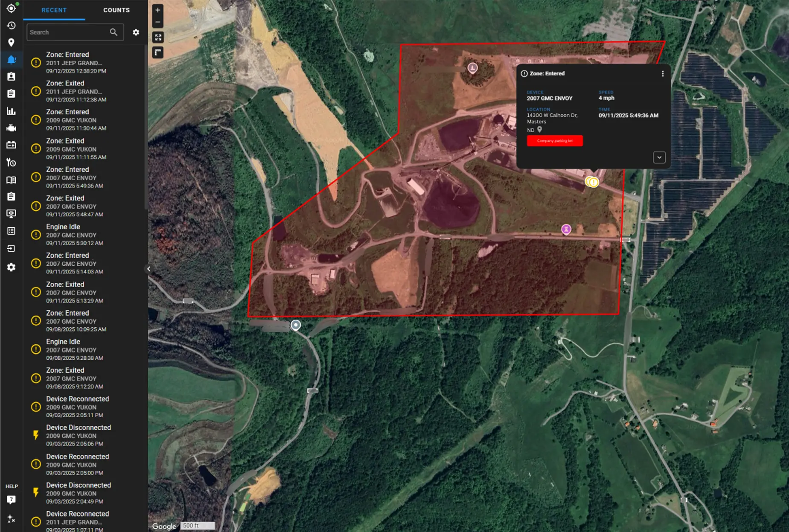Expand the Zone Entered popup details chevron

pos(659,157)
